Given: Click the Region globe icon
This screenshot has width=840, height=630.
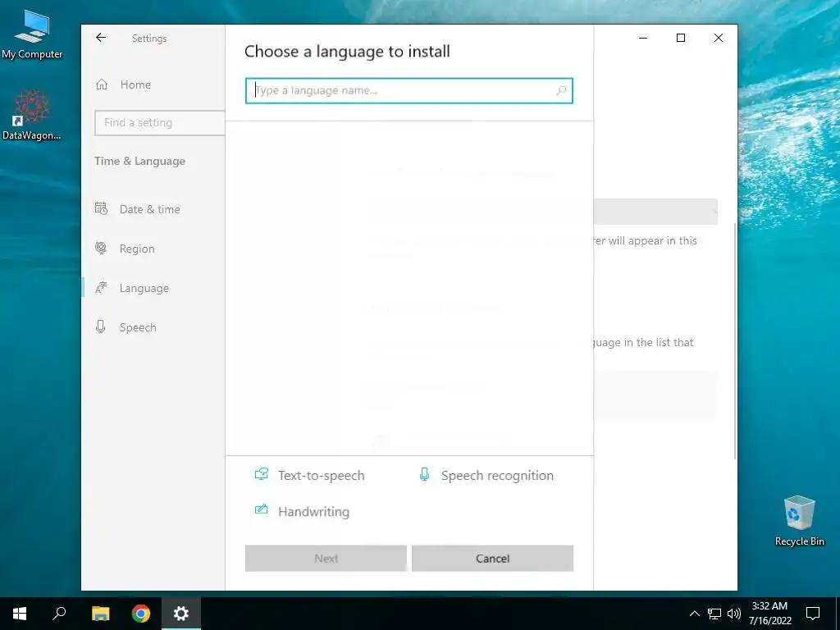Looking at the screenshot, I should tap(101, 248).
